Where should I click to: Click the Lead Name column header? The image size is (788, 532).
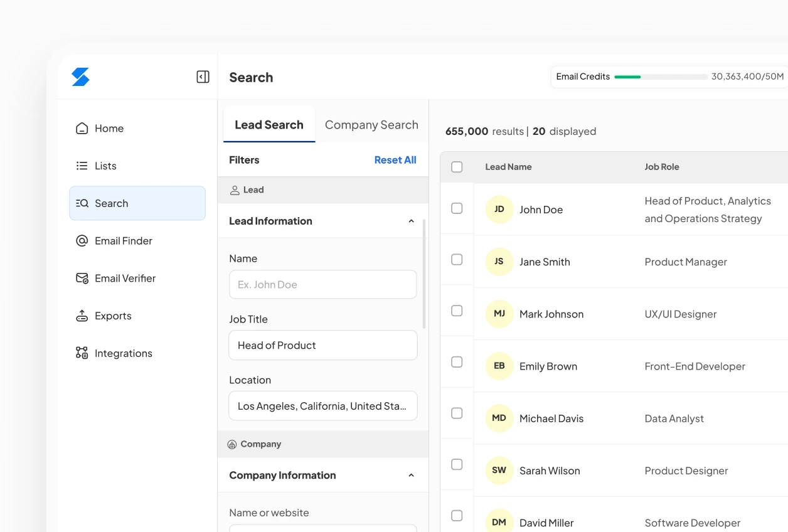[508, 167]
